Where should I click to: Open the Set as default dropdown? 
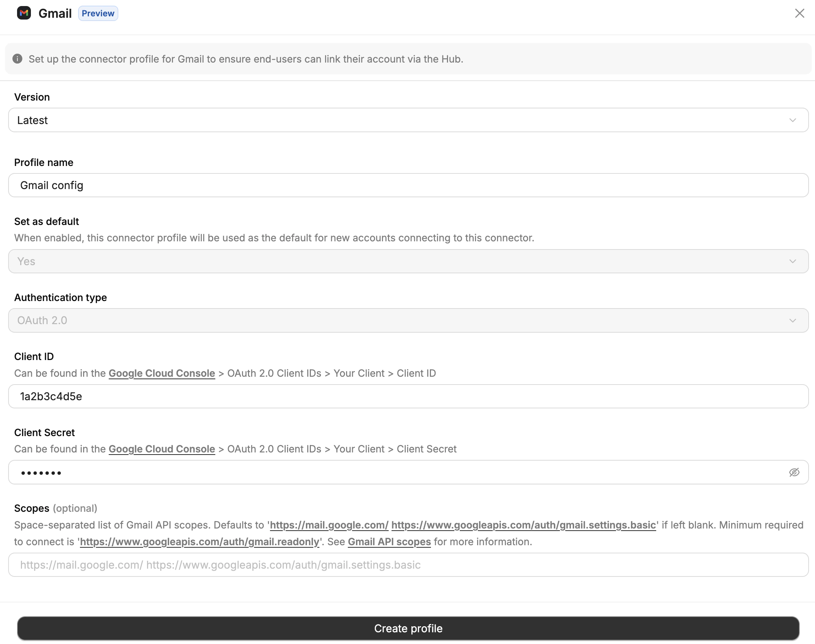(x=408, y=261)
